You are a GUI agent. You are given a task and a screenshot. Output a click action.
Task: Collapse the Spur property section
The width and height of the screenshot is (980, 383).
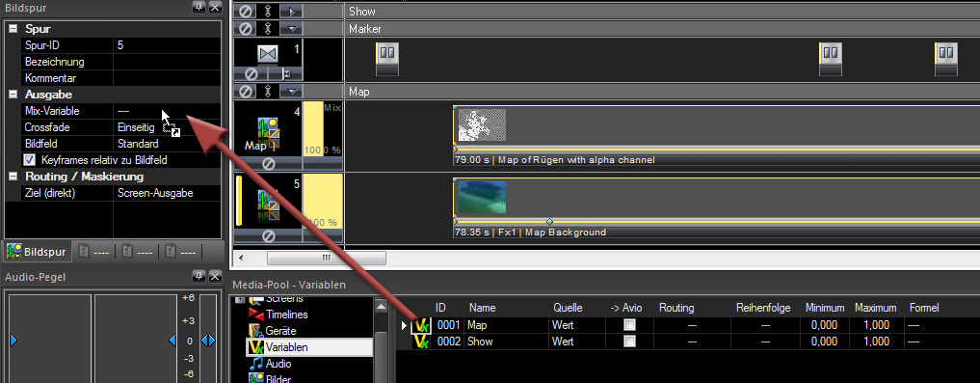click(x=12, y=29)
